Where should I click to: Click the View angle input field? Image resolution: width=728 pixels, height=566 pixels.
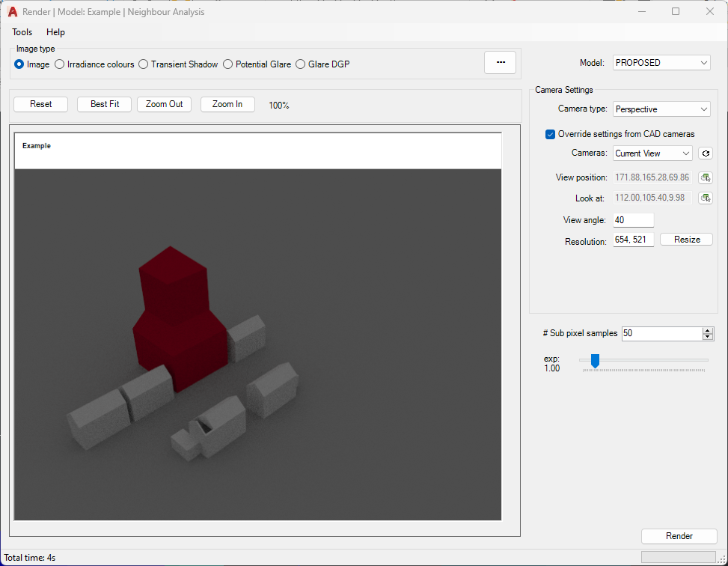[x=633, y=220]
